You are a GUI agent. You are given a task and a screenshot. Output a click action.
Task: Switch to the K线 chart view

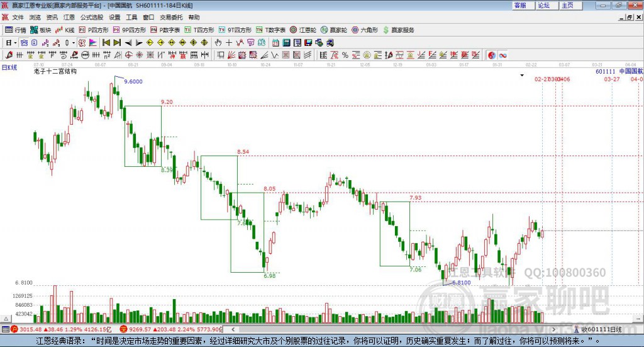[x=65, y=30]
